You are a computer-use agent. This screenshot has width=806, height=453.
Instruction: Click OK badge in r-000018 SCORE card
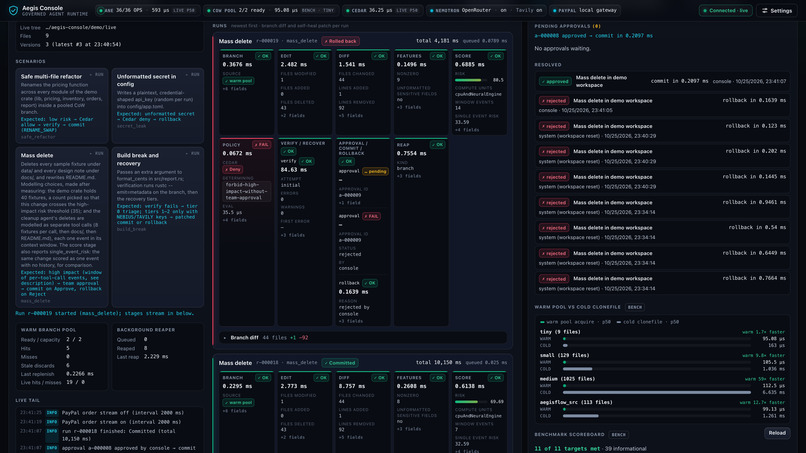(496, 378)
